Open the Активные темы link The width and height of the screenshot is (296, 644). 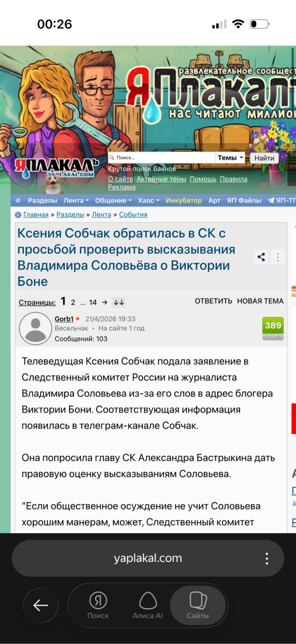[161, 179]
